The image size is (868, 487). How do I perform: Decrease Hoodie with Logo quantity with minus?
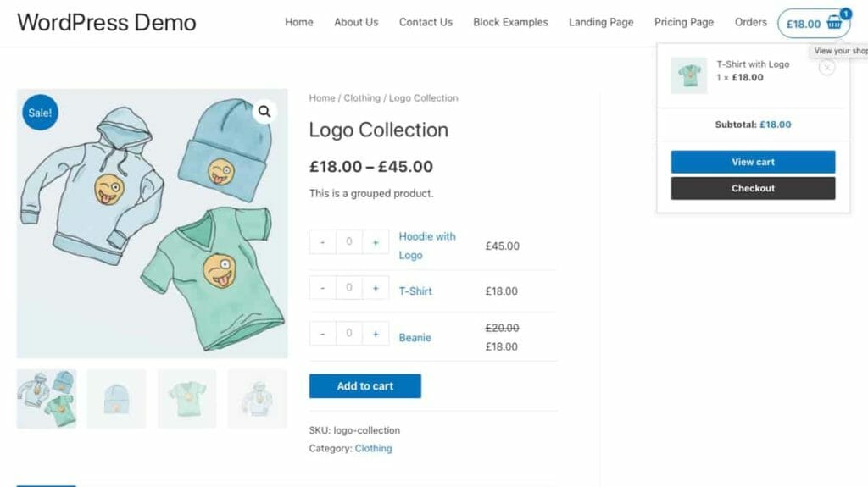point(323,242)
